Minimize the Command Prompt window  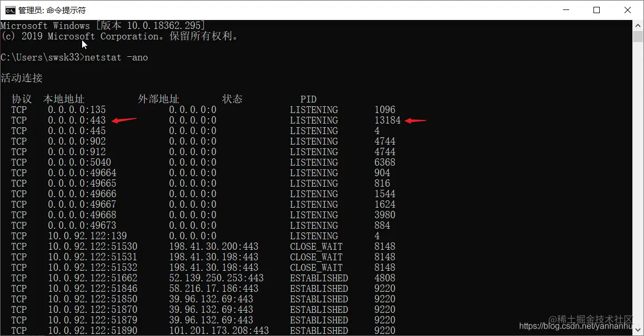tap(565, 10)
